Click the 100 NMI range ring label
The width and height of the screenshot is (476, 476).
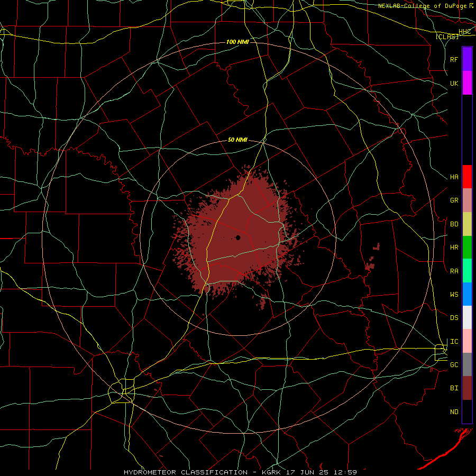[237, 42]
